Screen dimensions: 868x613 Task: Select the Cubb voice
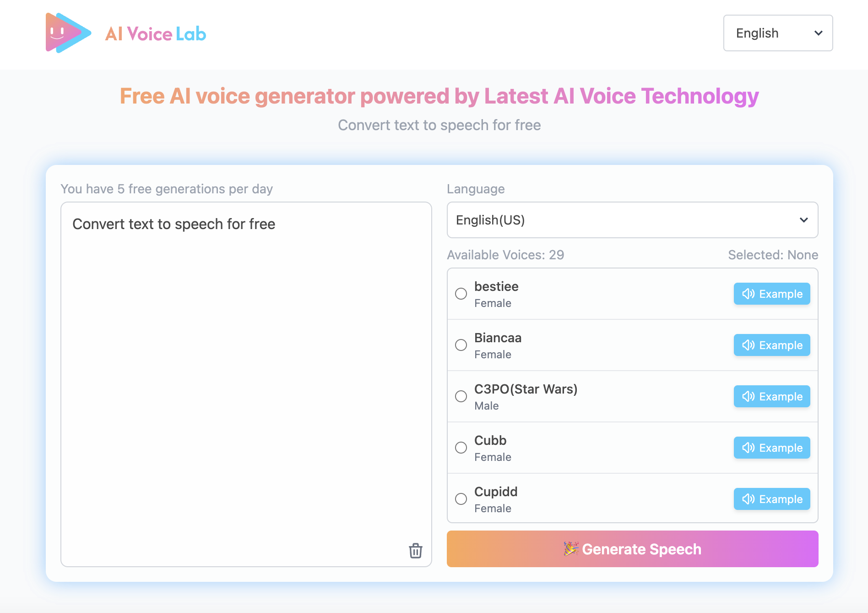click(x=461, y=448)
